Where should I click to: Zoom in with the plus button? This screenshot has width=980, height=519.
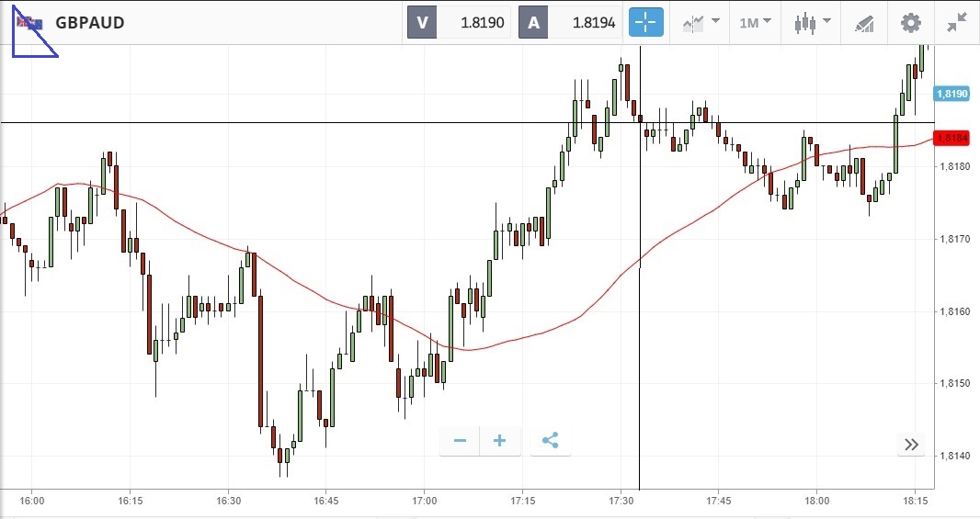click(x=500, y=442)
